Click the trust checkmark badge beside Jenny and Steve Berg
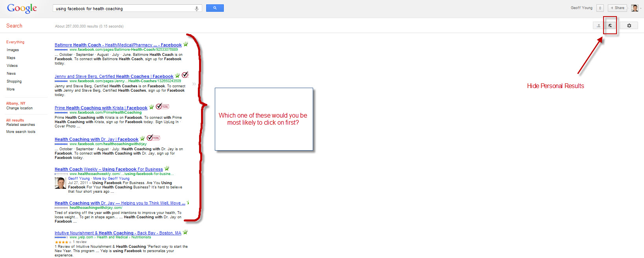Viewport: 644px width, 258px height. (185, 75)
